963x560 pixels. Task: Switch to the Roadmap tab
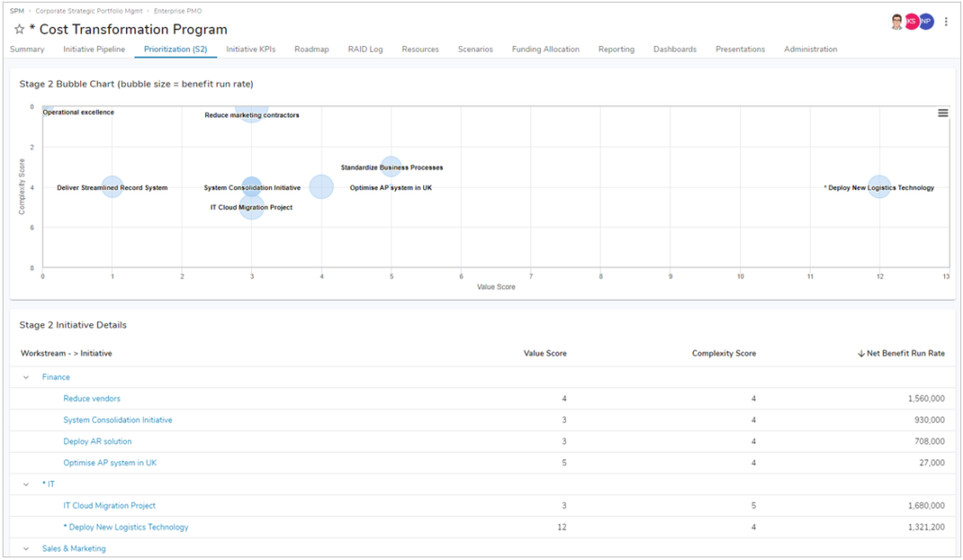click(311, 49)
